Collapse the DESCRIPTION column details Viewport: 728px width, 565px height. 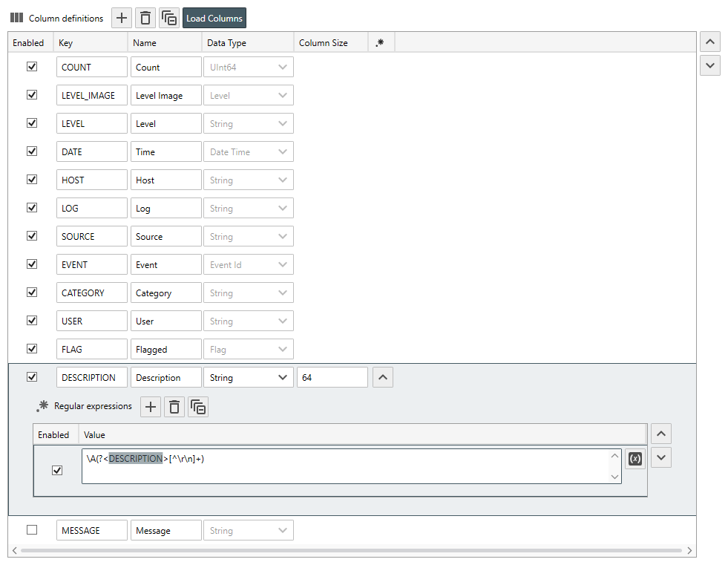pos(382,377)
